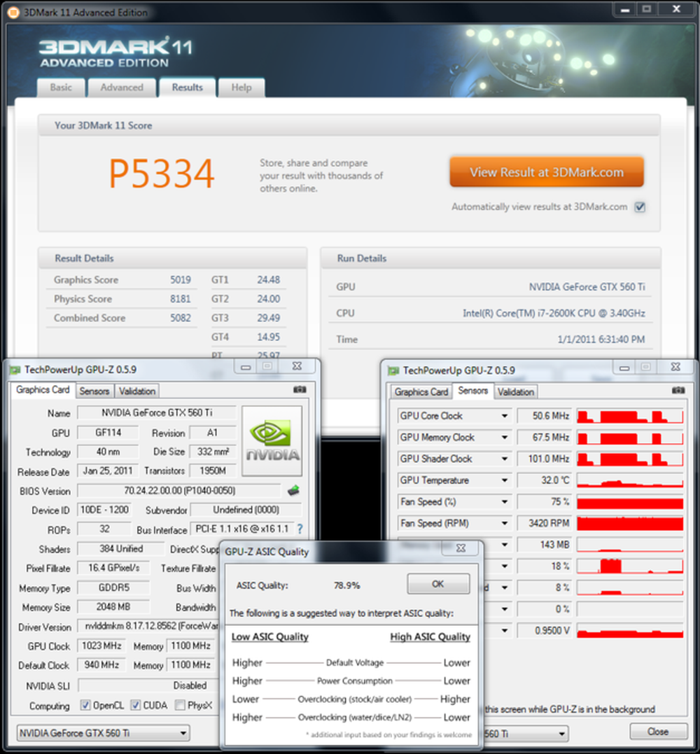The width and height of the screenshot is (700, 754).
Task: Click the Release Date field Jan 25, 2011
Action: pos(108,470)
